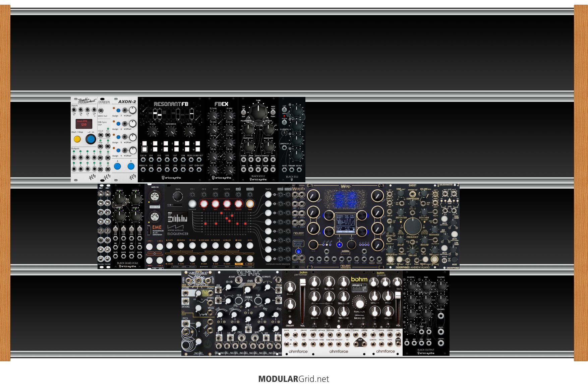Click the RAND button on Eloquencer
The image size is (588, 386).
(x=238, y=246)
